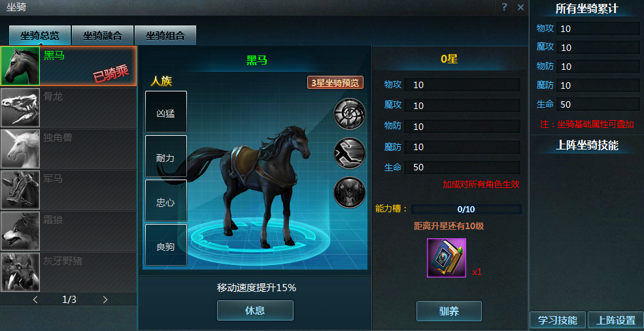Pick the 霜狼 frost wolf mount icon
644x331 pixels.
point(20,231)
